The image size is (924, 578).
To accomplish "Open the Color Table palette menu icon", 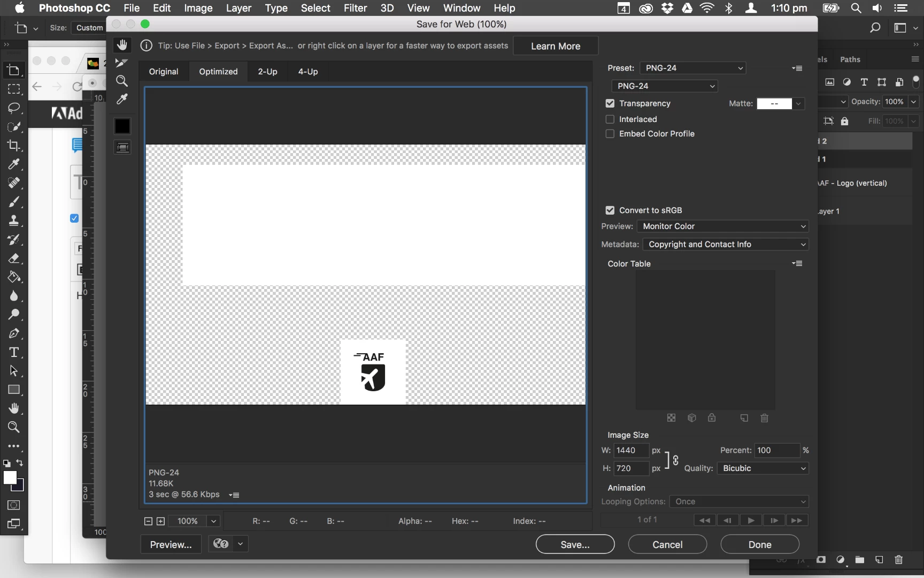I will point(797,263).
